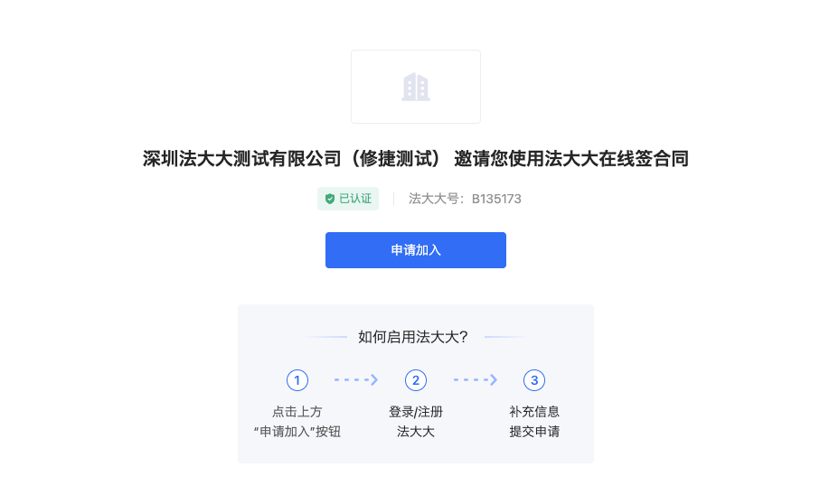Click the invitation headline 深圳法大大测试有限公司

pos(241,159)
